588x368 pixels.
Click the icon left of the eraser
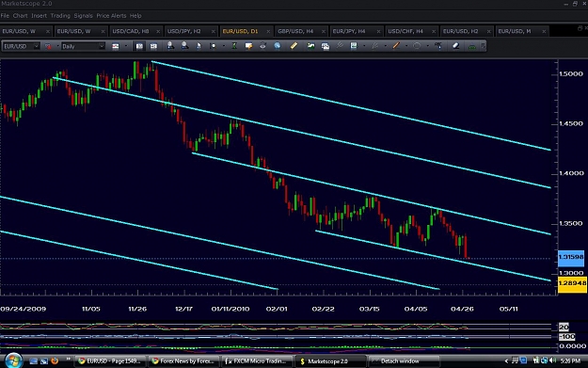(438, 46)
